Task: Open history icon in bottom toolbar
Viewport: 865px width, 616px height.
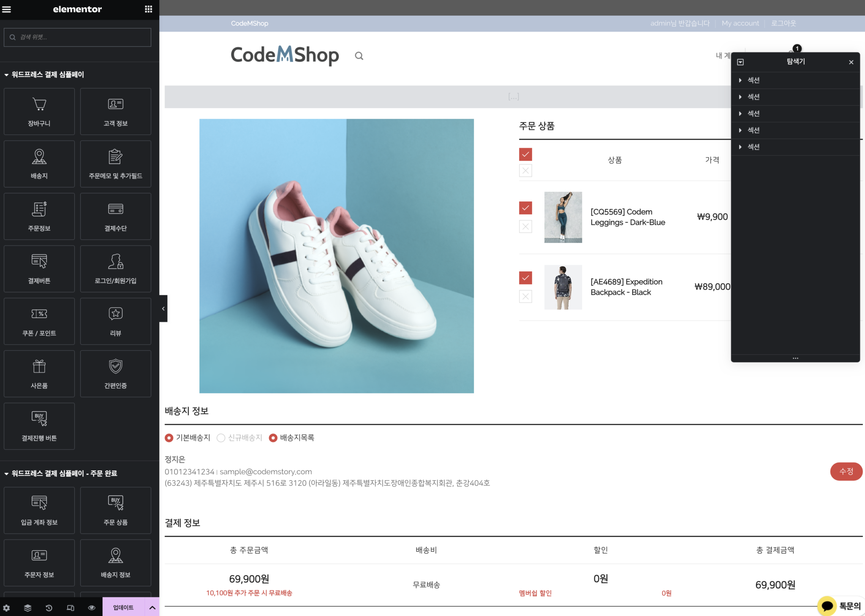Action: coord(49,608)
